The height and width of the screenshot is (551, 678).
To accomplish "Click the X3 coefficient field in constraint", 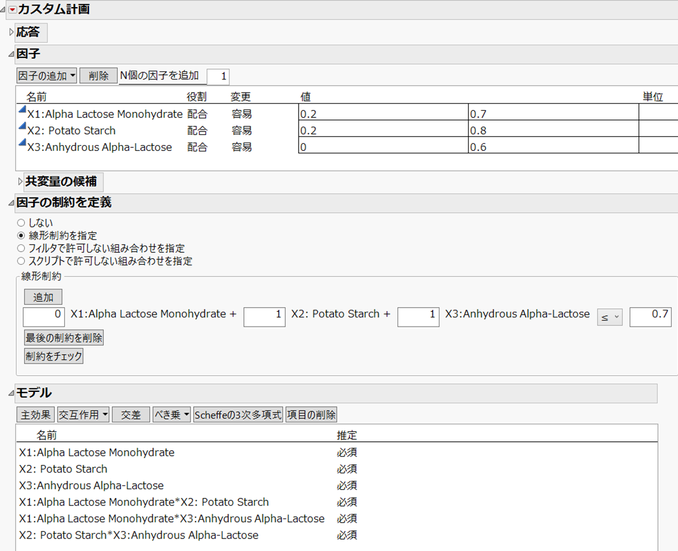I will pos(418,317).
